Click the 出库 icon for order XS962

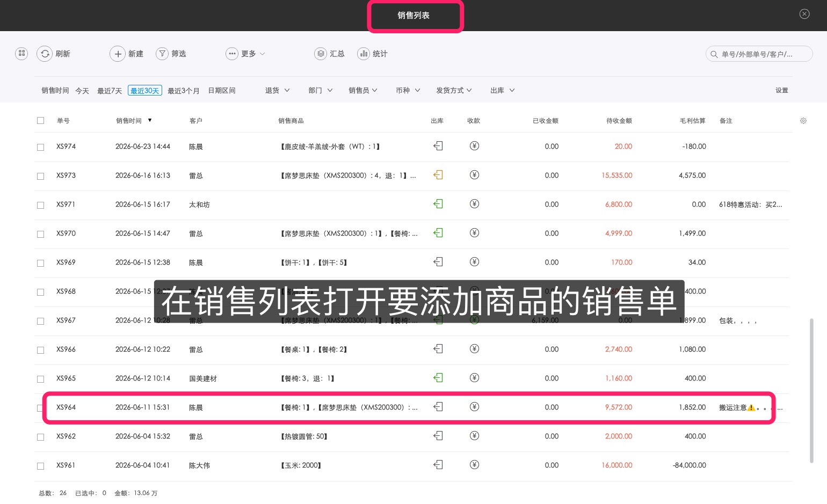(438, 436)
